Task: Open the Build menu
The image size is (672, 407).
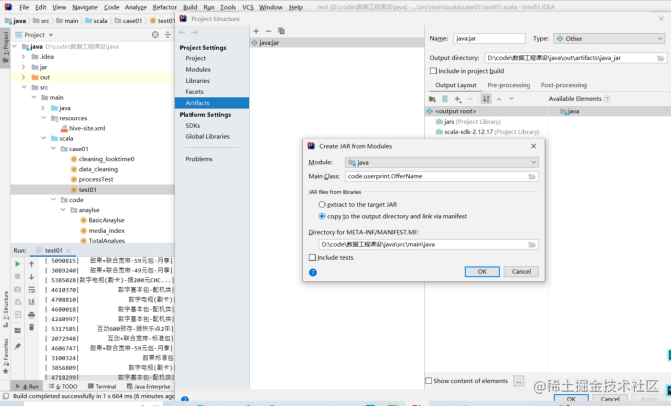Action: 190,7
